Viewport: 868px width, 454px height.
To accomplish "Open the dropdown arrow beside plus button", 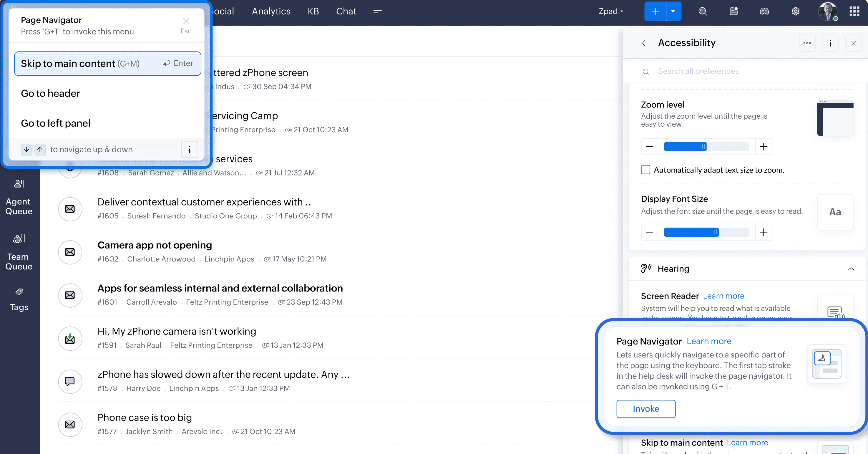I will (x=673, y=11).
